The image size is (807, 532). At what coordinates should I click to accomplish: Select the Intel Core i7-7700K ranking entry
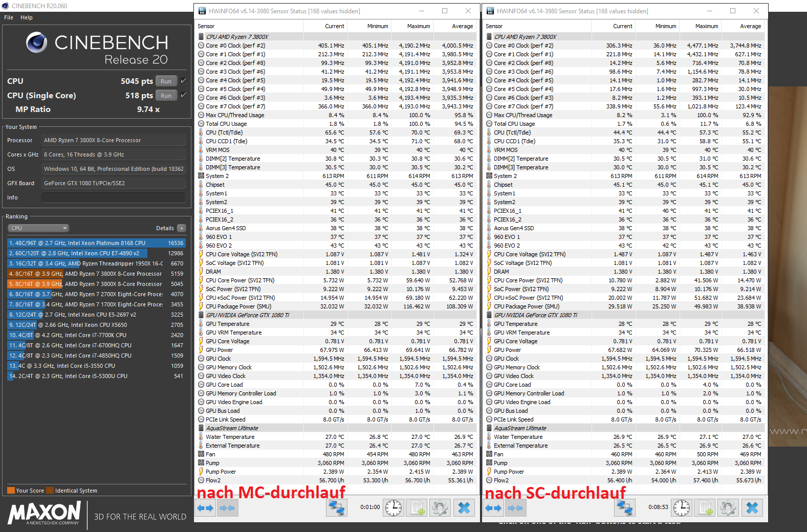tap(96, 335)
